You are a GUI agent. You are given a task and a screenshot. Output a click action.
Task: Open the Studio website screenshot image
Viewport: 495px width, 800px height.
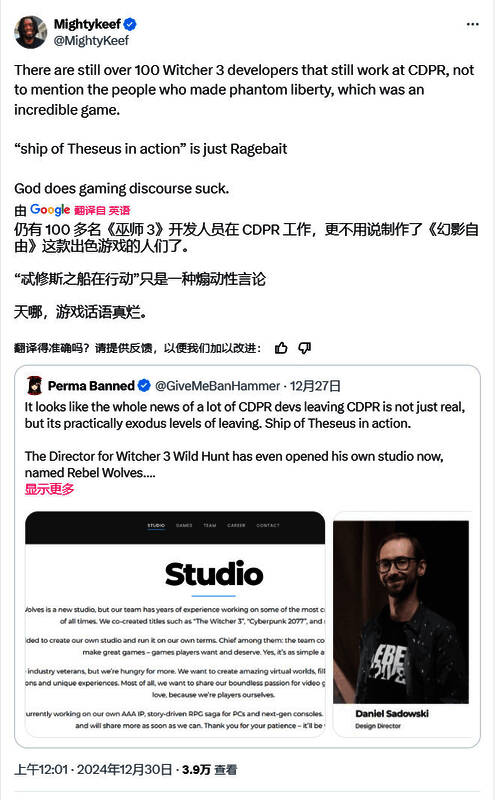[175, 624]
